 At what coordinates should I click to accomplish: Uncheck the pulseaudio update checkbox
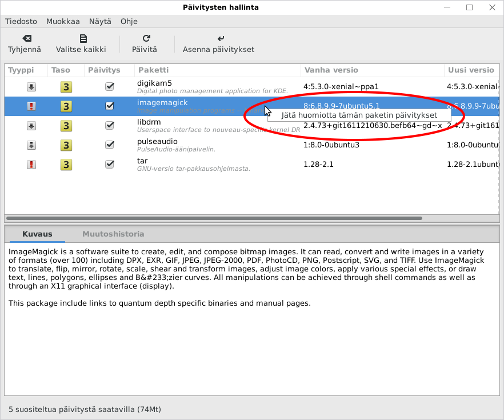click(110, 145)
